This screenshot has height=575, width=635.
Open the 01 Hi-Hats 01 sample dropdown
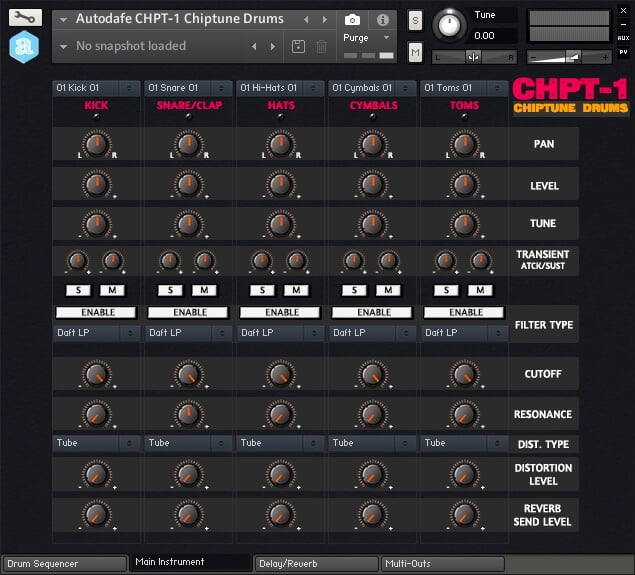(280, 88)
